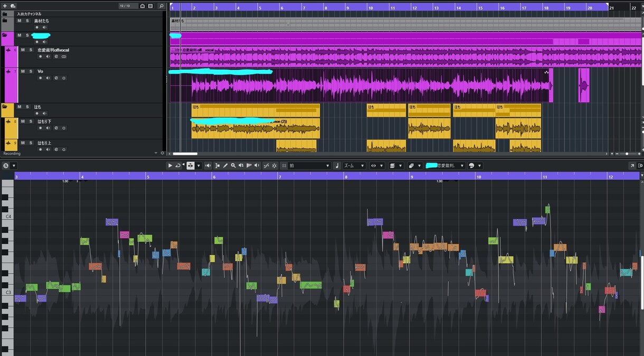Click the 入出力チャンネル row in track list

[x=83, y=14]
